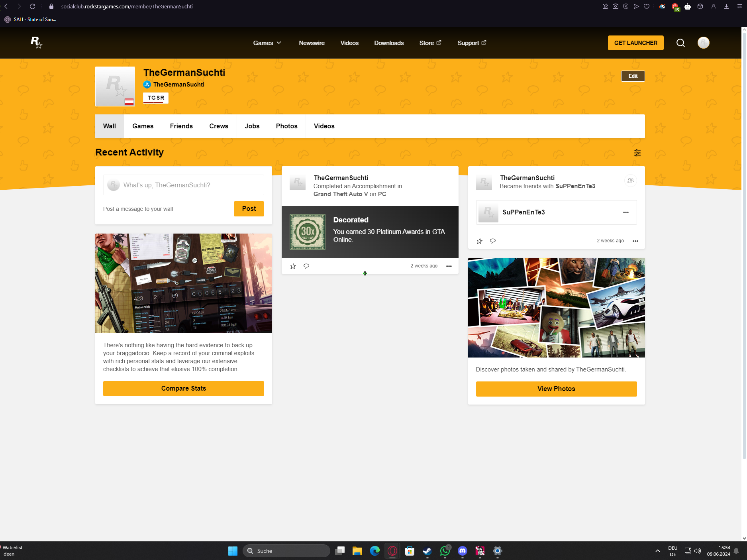Switch to the Friends profile tab
Screen dimensions: 747x560
(181, 126)
